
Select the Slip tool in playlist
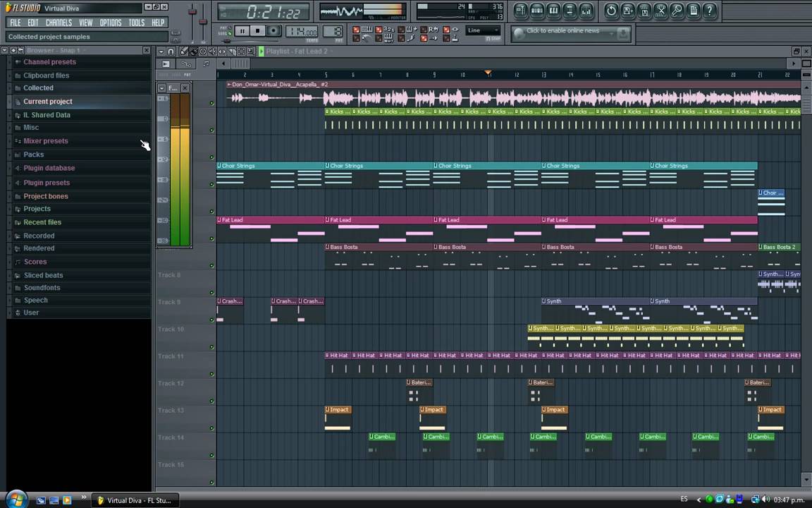point(222,52)
